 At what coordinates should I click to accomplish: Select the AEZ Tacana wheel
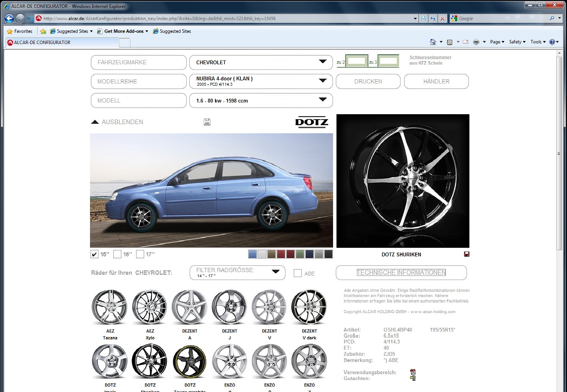(x=110, y=307)
